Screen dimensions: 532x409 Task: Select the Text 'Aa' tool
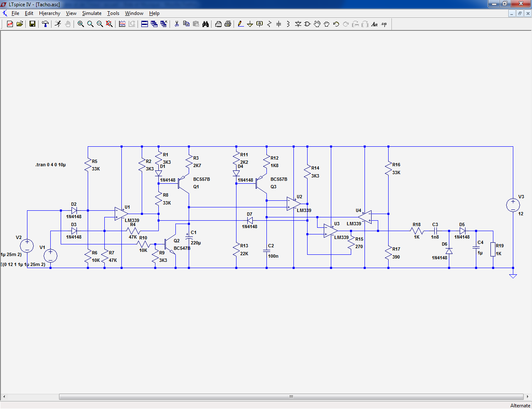click(x=374, y=24)
